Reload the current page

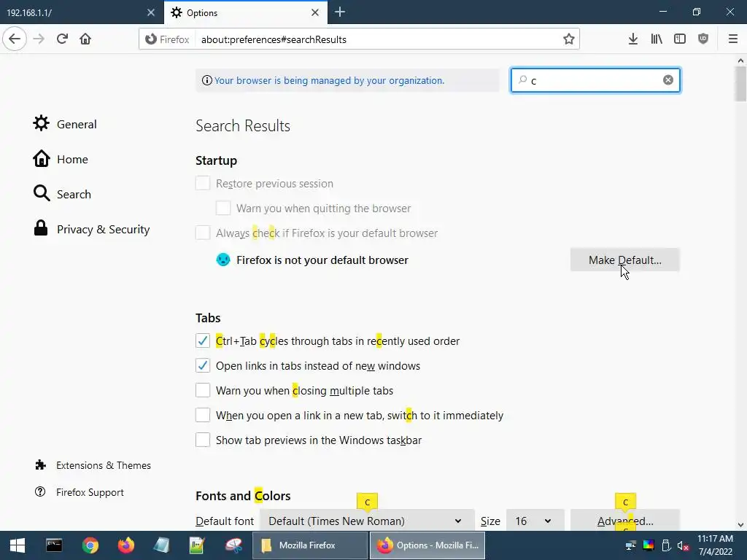pos(62,39)
